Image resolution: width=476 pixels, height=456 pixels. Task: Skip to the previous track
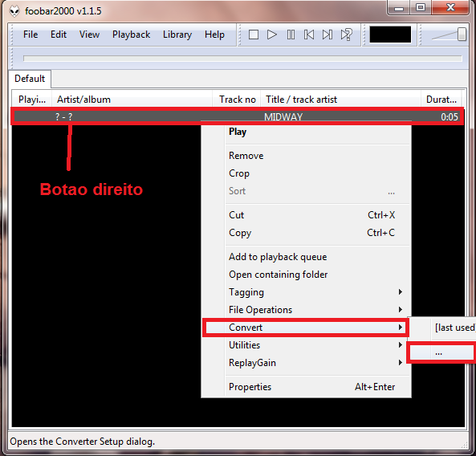(309, 35)
